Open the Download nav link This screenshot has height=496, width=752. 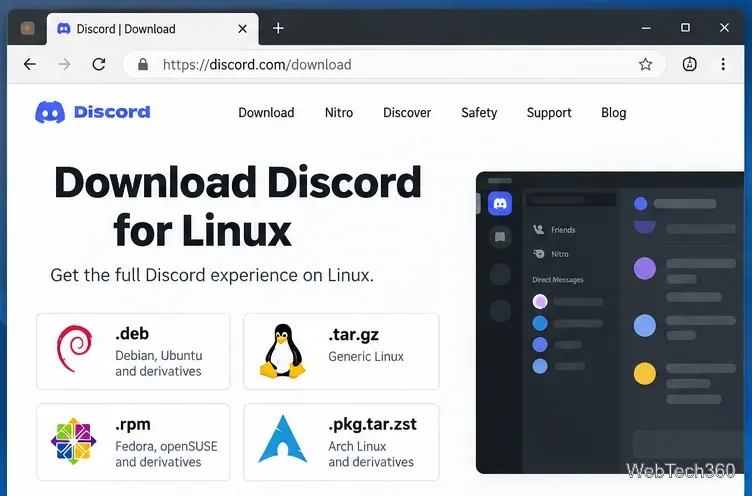click(266, 113)
